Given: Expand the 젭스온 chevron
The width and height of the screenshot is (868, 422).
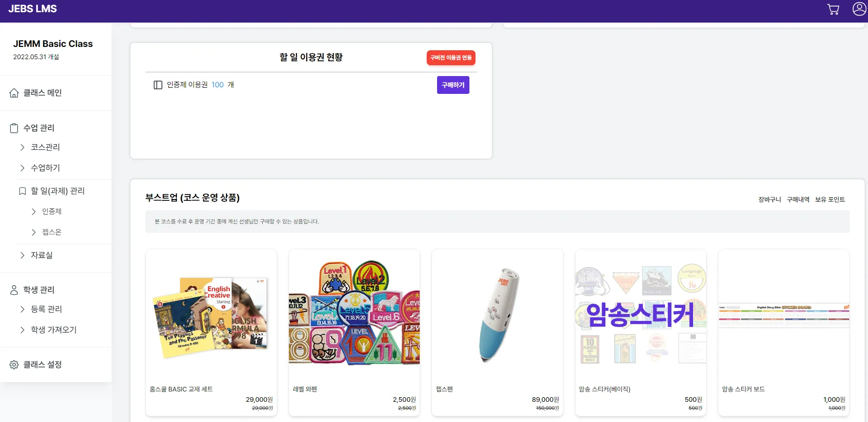Looking at the screenshot, I should pyautogui.click(x=33, y=232).
